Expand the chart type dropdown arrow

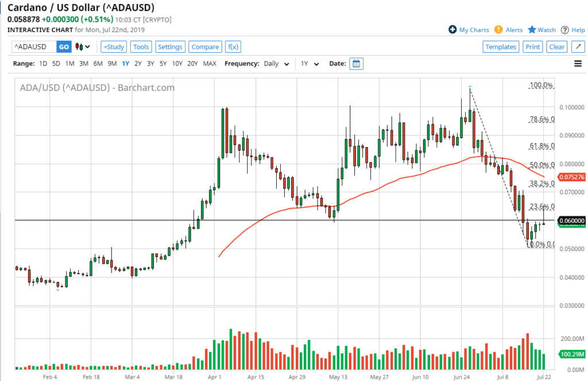point(88,47)
